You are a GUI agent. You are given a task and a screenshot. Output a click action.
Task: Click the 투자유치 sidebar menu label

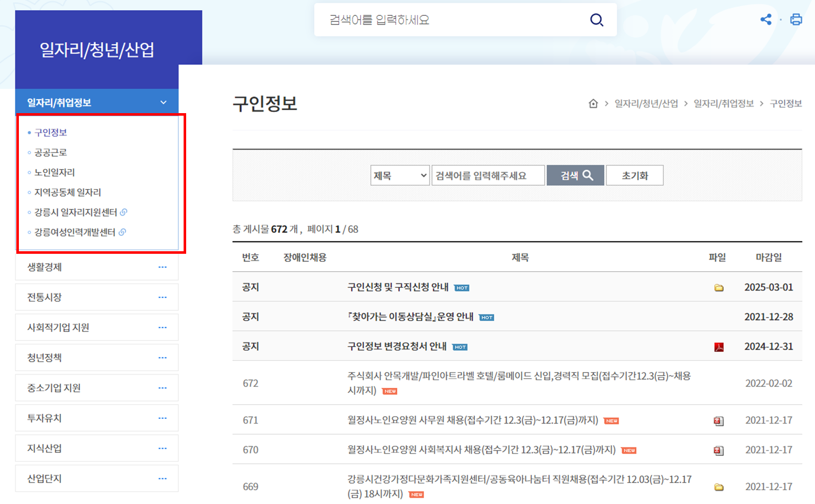click(x=44, y=418)
